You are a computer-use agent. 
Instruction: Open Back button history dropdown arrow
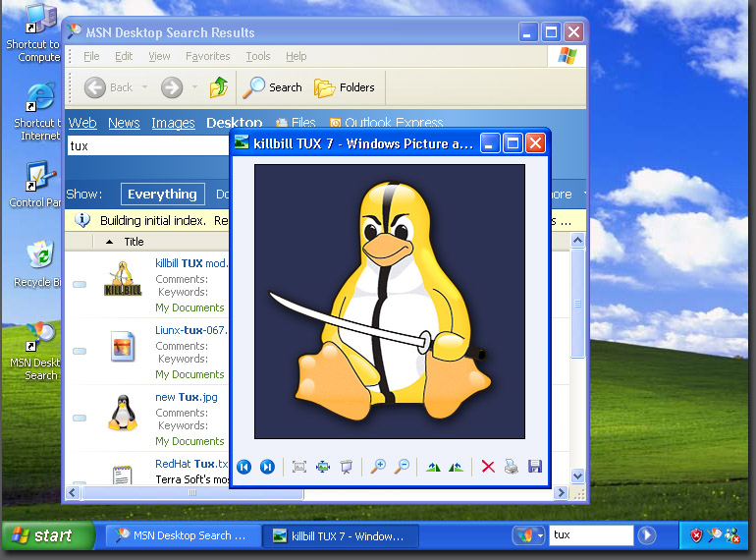click(x=144, y=87)
